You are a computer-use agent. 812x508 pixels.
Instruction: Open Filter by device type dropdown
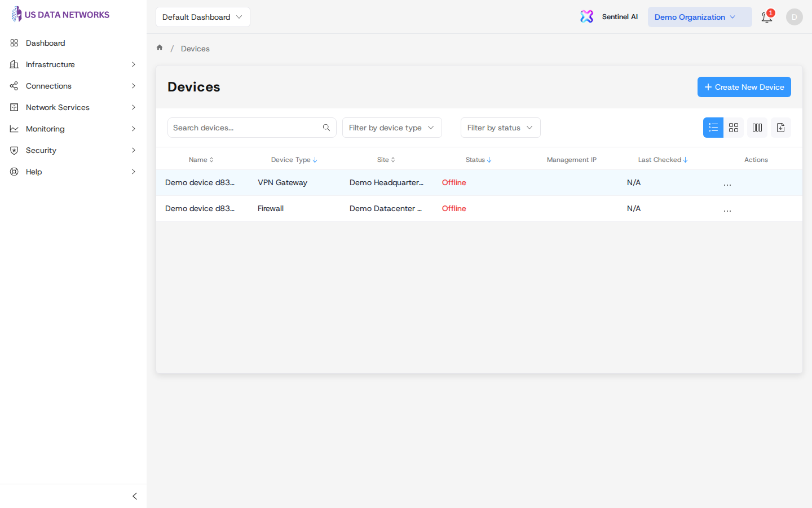click(392, 128)
